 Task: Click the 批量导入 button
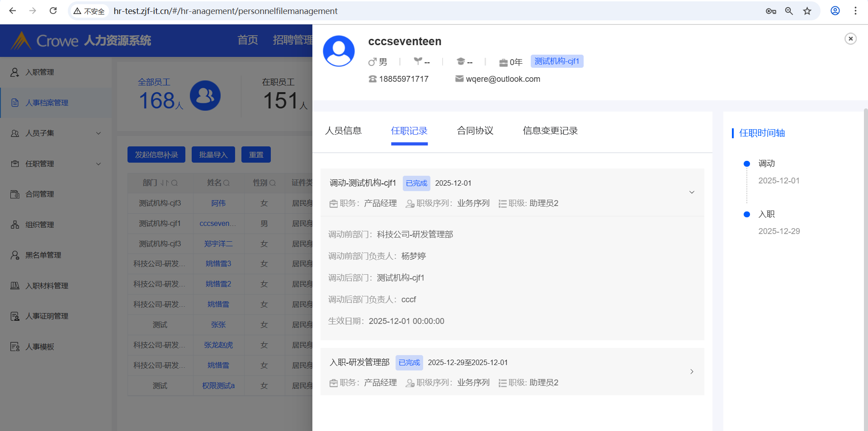point(213,155)
